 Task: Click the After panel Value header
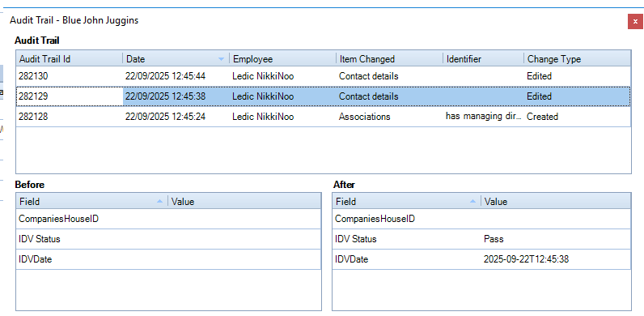tap(556, 201)
